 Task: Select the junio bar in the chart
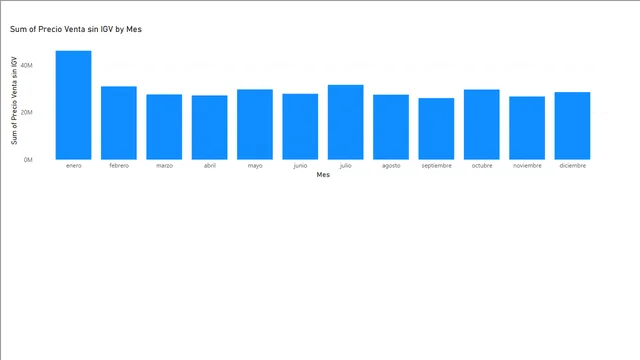tap(300, 127)
